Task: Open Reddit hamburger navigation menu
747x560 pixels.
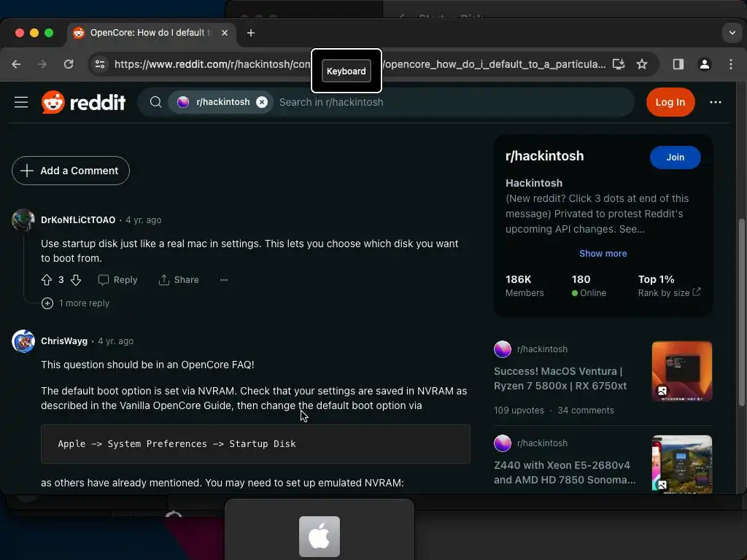Action: pyautogui.click(x=21, y=102)
